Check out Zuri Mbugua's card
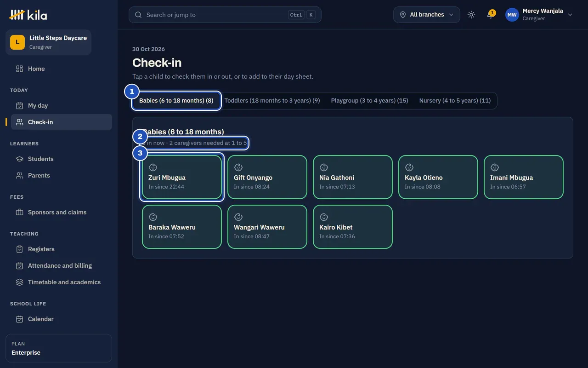The image size is (588, 368). [182, 177]
